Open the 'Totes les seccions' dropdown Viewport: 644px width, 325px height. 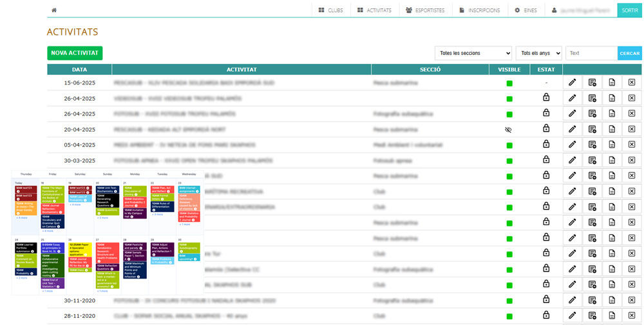pos(473,54)
